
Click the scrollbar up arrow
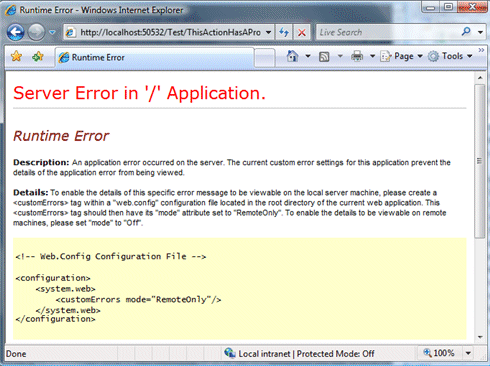[480, 78]
